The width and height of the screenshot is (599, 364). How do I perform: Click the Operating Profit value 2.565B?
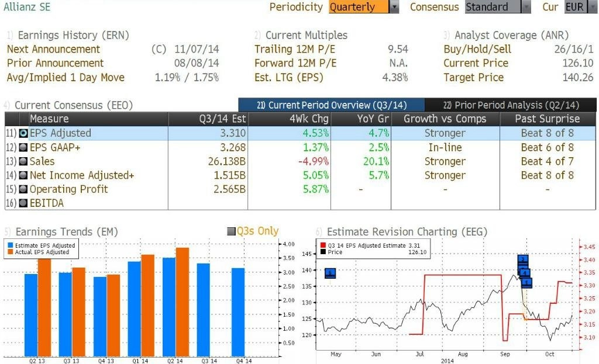229,189
